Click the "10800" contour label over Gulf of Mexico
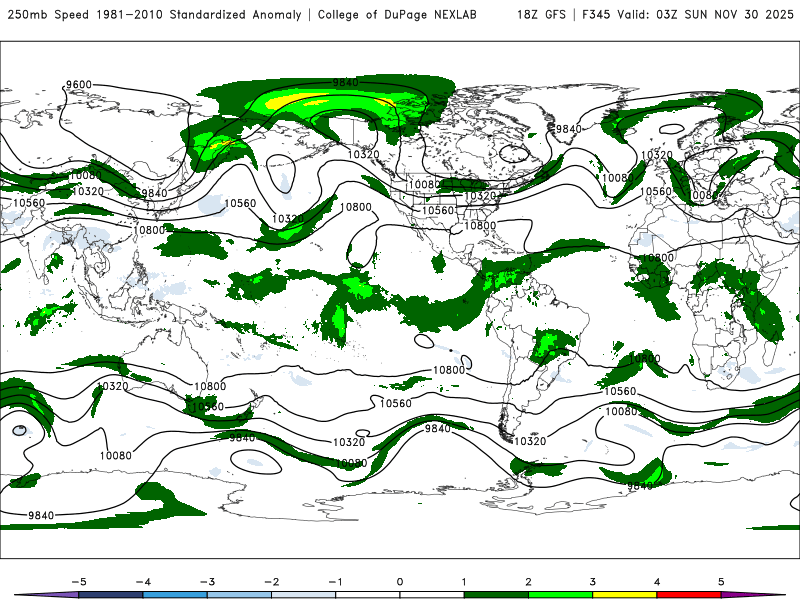This screenshot has width=800, height=600. click(480, 225)
